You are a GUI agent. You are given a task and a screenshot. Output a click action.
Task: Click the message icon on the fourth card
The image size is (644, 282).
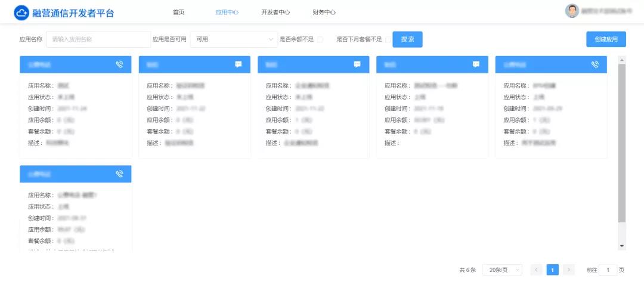coord(476,64)
